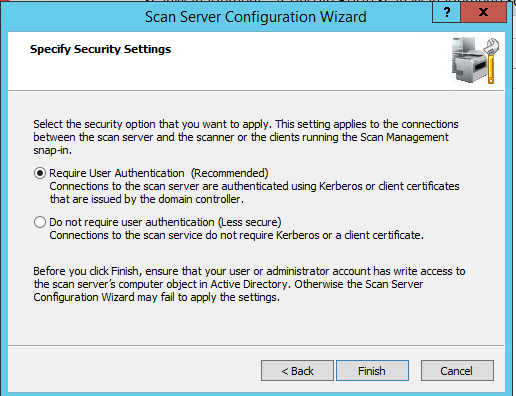
Task: Go back with the < Back button
Action: click(297, 370)
